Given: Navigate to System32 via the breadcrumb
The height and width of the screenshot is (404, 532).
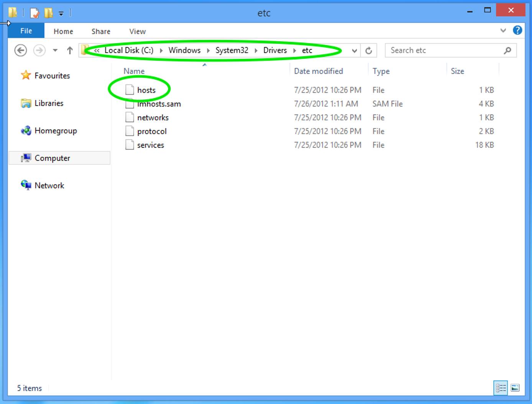Looking at the screenshot, I should click(x=232, y=50).
